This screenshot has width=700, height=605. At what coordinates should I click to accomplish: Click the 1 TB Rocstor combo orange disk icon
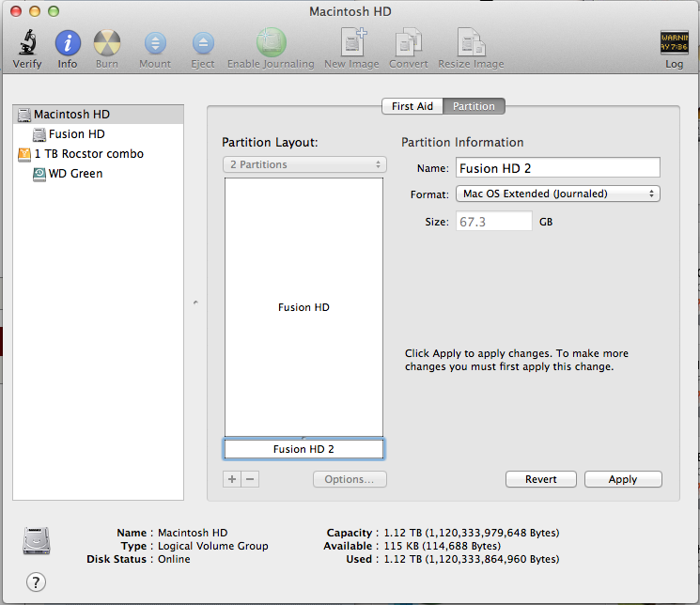[24, 154]
